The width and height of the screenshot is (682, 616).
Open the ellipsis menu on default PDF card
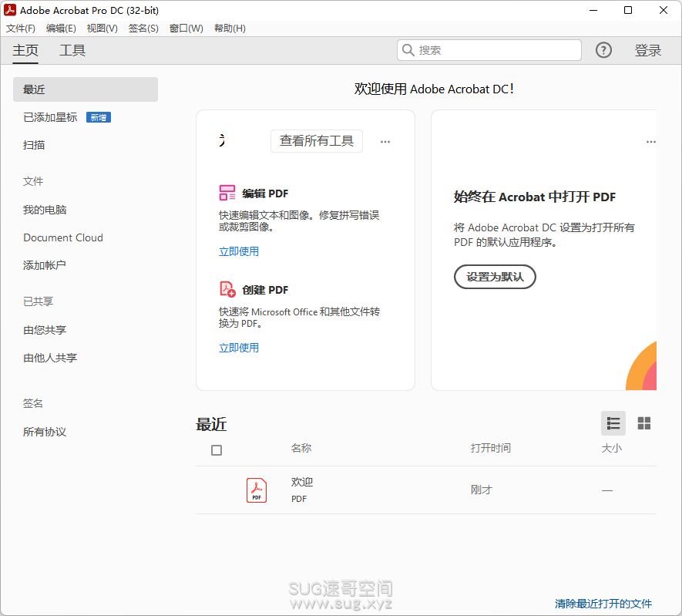[x=650, y=141]
